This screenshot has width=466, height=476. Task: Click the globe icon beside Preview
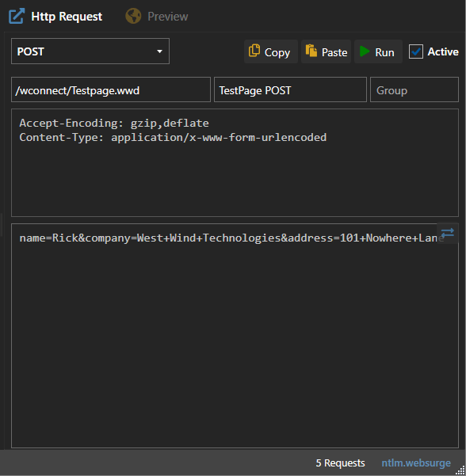coord(133,16)
